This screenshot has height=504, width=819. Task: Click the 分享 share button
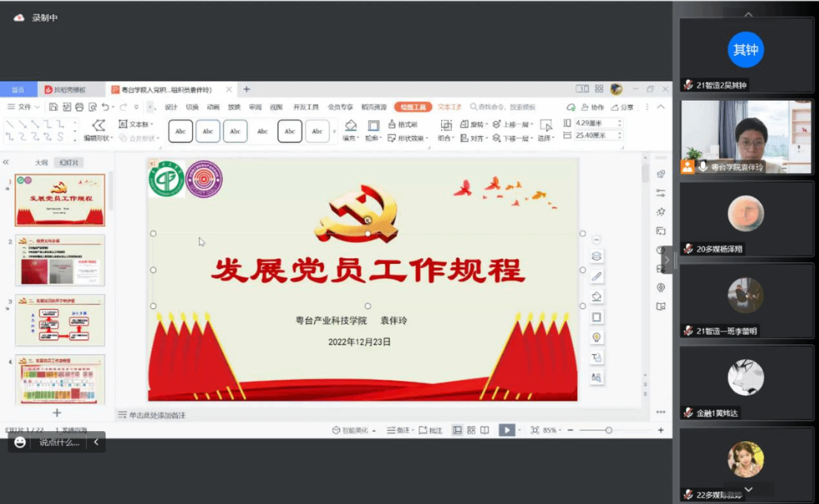click(x=623, y=107)
